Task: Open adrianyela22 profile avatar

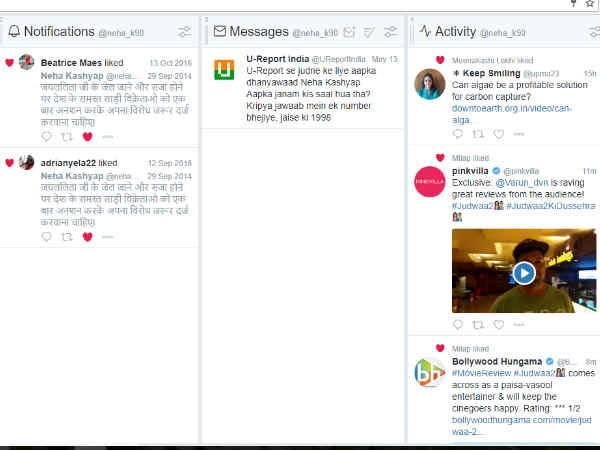Action: coord(26,162)
